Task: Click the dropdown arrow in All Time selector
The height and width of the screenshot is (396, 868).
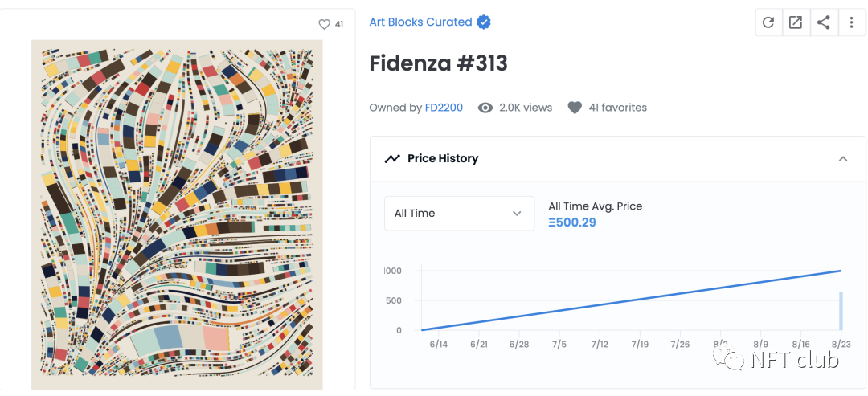Action: point(517,214)
